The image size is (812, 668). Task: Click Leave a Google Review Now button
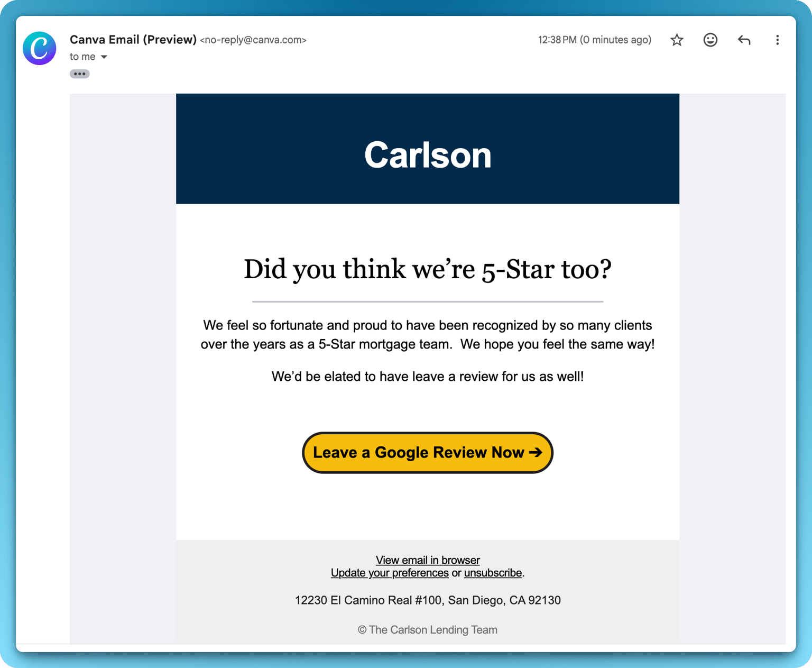pos(428,453)
